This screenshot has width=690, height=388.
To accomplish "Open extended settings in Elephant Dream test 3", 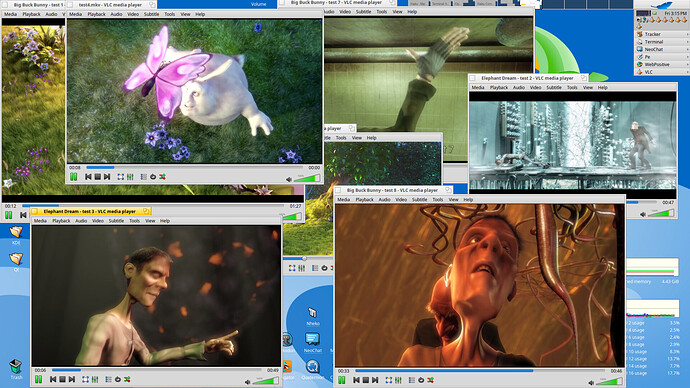I will 95,379.
